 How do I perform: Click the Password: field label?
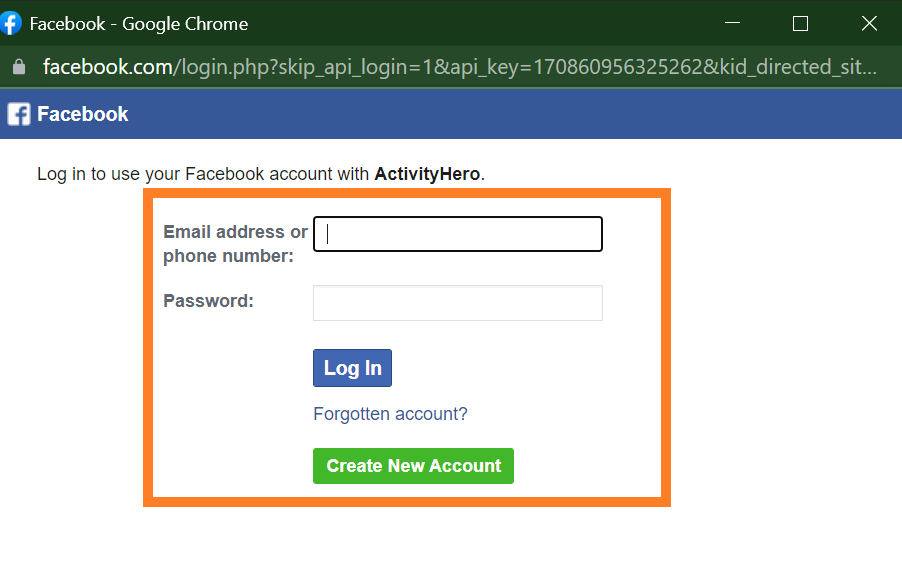[x=208, y=300]
